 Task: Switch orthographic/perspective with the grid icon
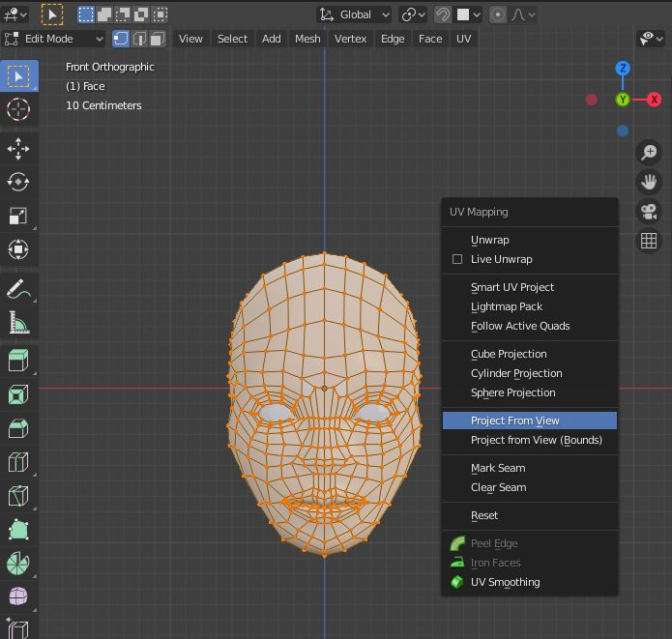point(649,242)
